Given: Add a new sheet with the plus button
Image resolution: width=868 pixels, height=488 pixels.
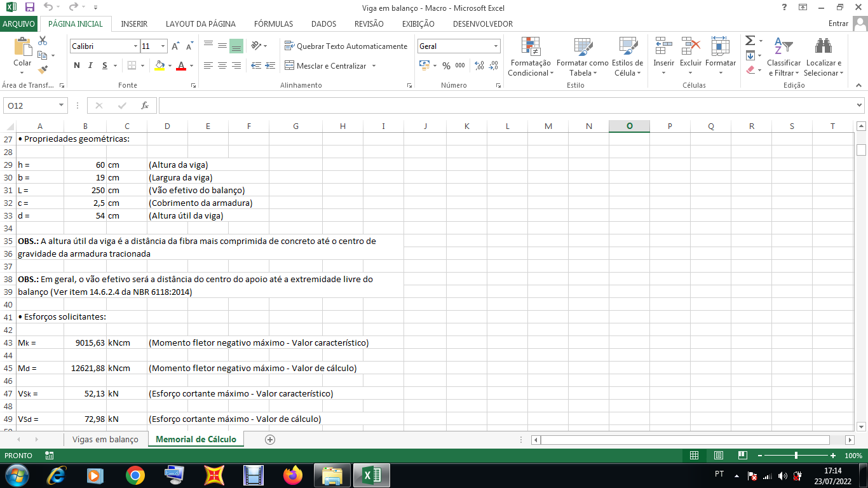Looking at the screenshot, I should (270, 439).
